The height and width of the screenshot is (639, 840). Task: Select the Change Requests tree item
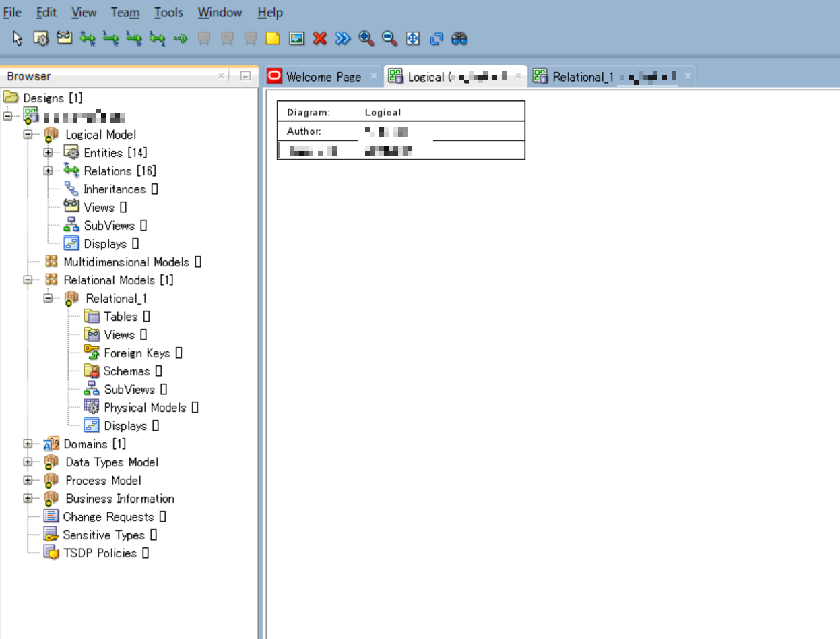pos(104,516)
